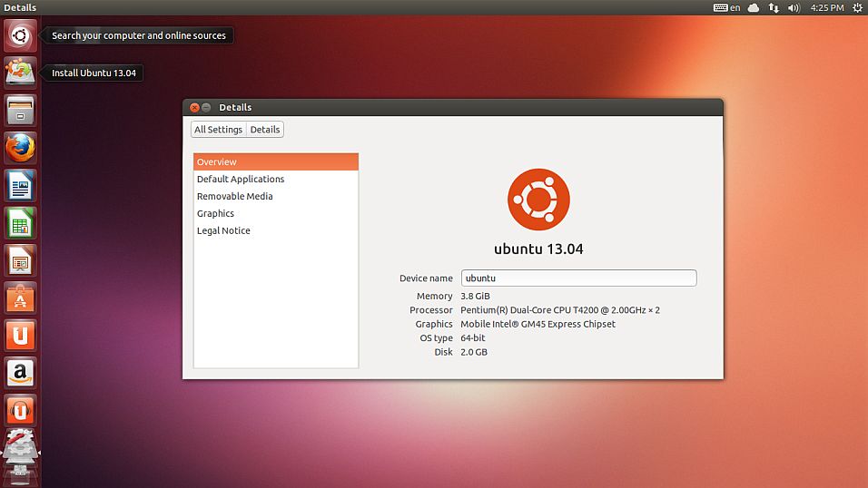Viewport: 868px width, 488px height.
Task: Open the Amazon launcher icon
Action: tap(20, 373)
